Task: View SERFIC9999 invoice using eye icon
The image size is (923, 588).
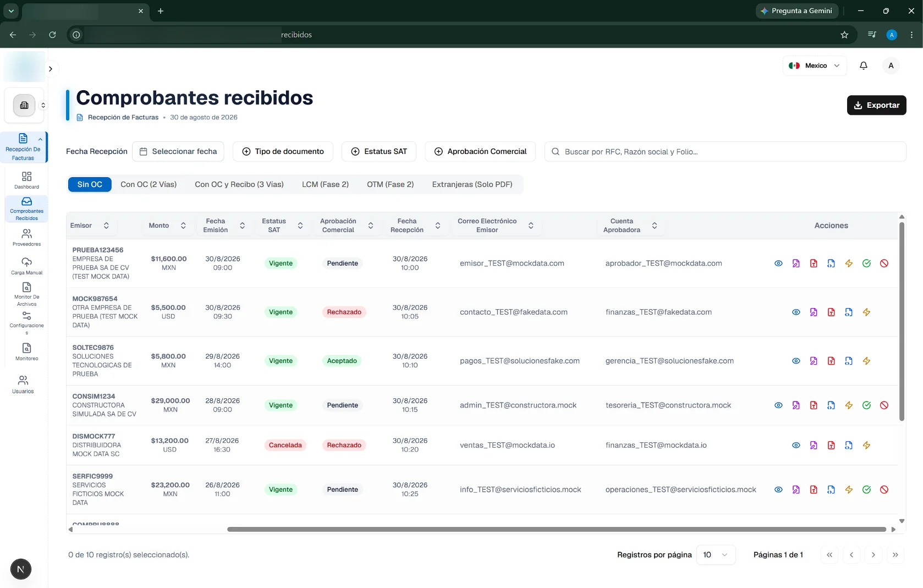Action: [x=778, y=490]
